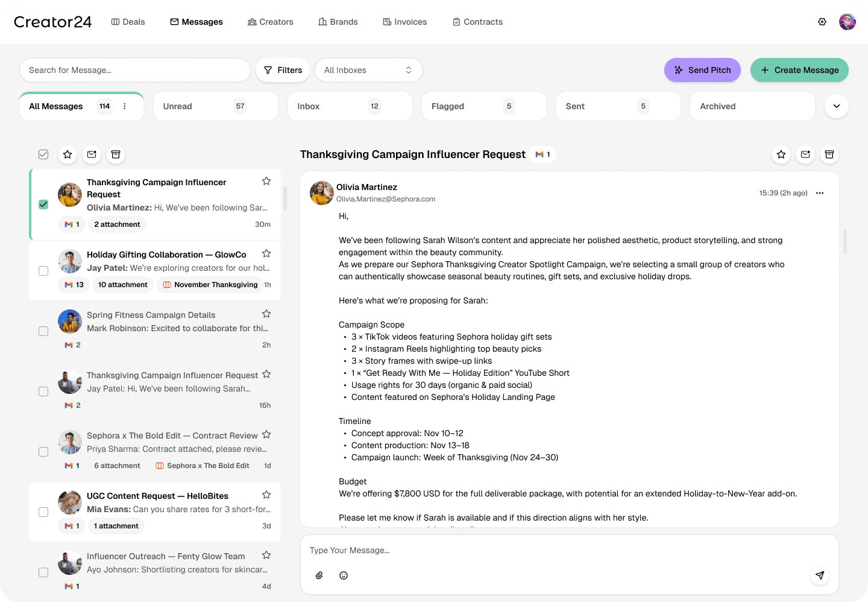This screenshot has width=868, height=602.
Task: Switch to the Inbox tab
Action: point(350,106)
